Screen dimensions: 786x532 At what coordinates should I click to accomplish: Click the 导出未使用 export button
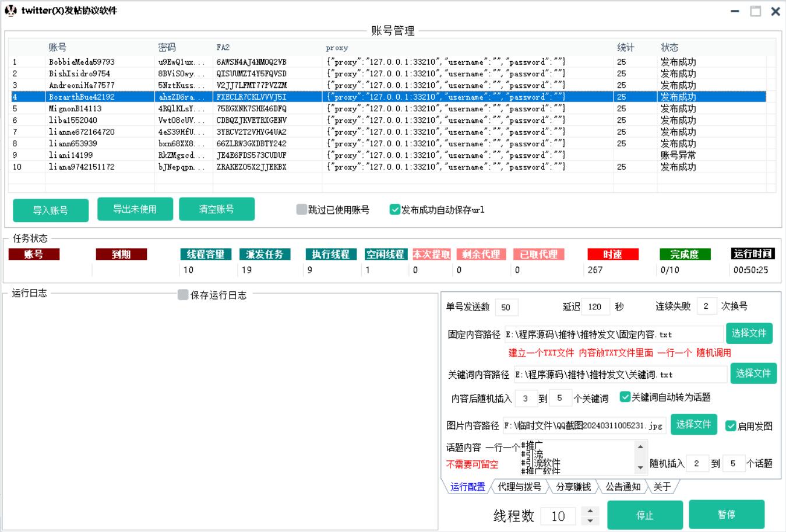pyautogui.click(x=135, y=209)
